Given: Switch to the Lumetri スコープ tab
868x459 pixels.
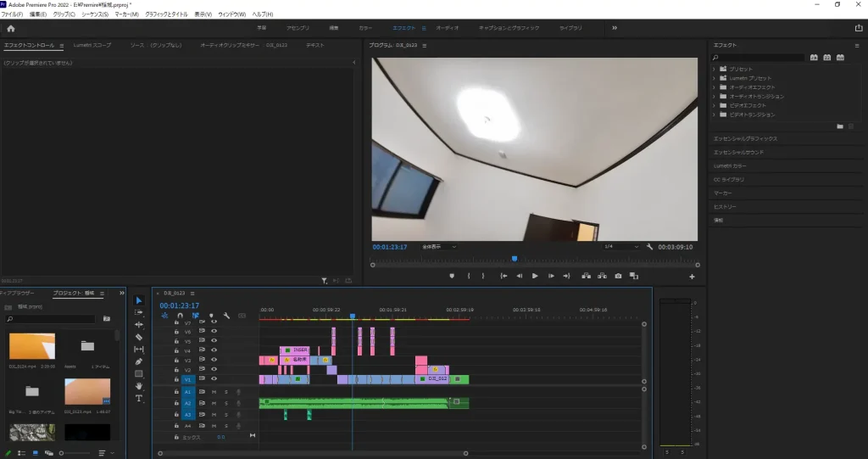Looking at the screenshot, I should (92, 44).
